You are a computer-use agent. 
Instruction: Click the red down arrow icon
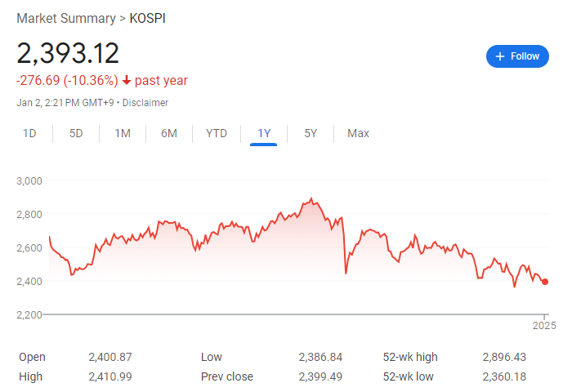tap(127, 80)
